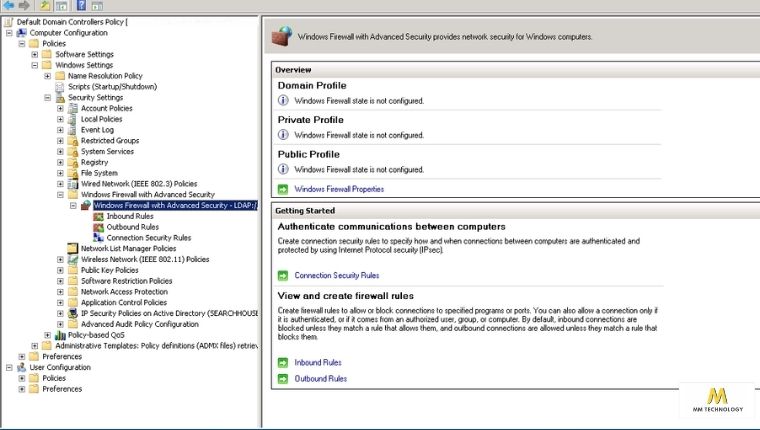Expand the Software Settings node

(x=34, y=54)
